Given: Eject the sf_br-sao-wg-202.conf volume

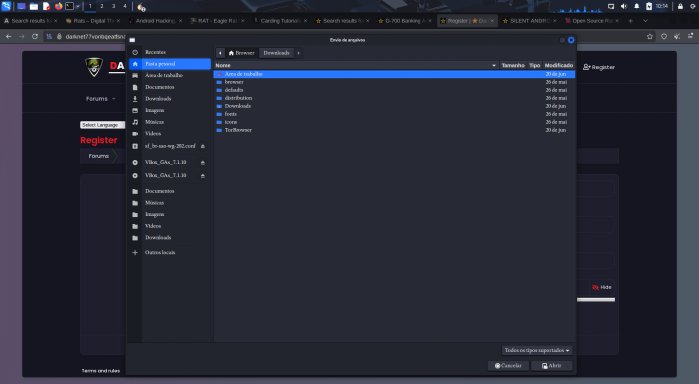Looking at the screenshot, I should tap(202, 146).
